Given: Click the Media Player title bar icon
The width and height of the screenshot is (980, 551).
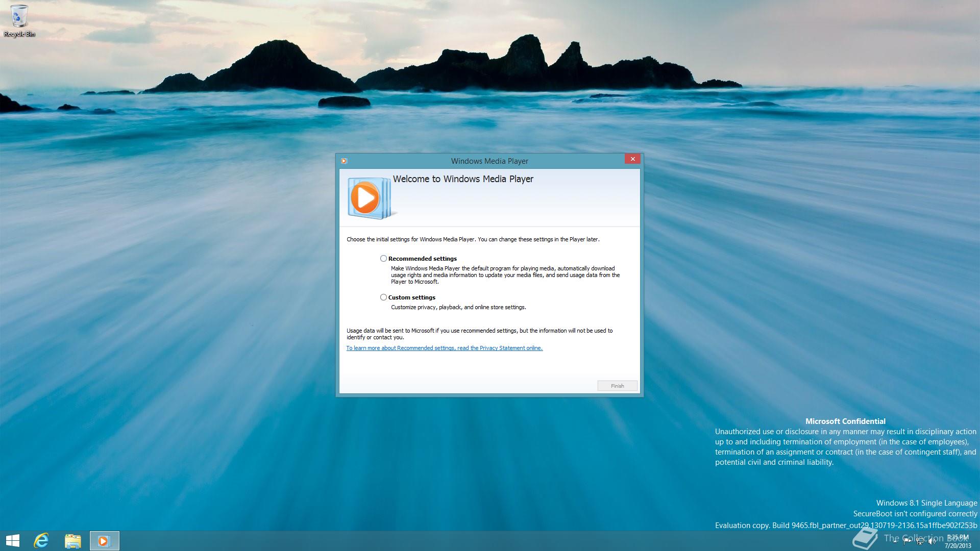Looking at the screenshot, I should [x=344, y=161].
